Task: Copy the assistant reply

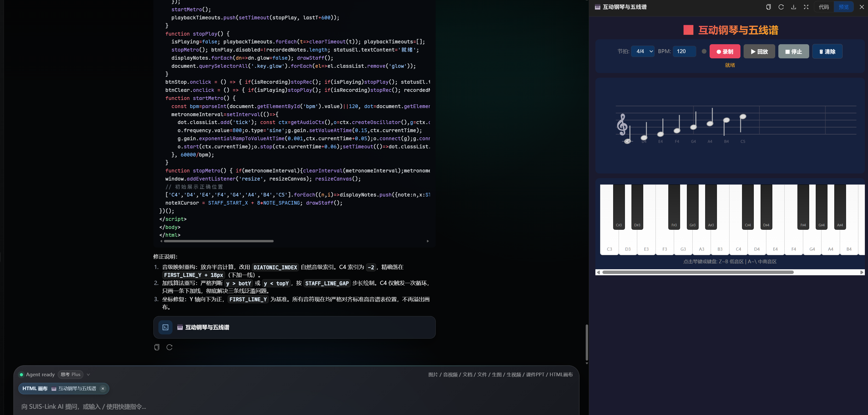Action: coord(157,347)
